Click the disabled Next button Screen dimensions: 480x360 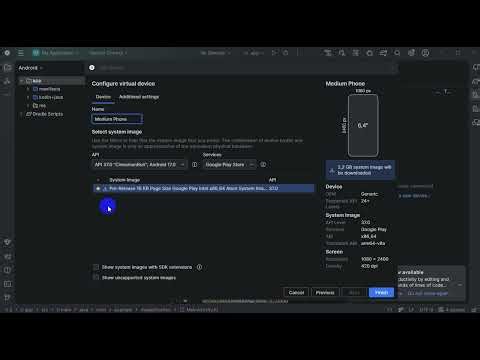354,292
